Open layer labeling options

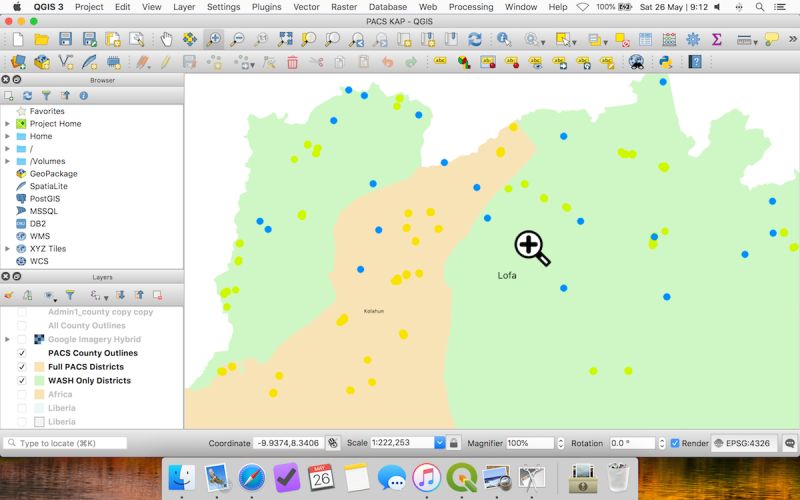440,61
